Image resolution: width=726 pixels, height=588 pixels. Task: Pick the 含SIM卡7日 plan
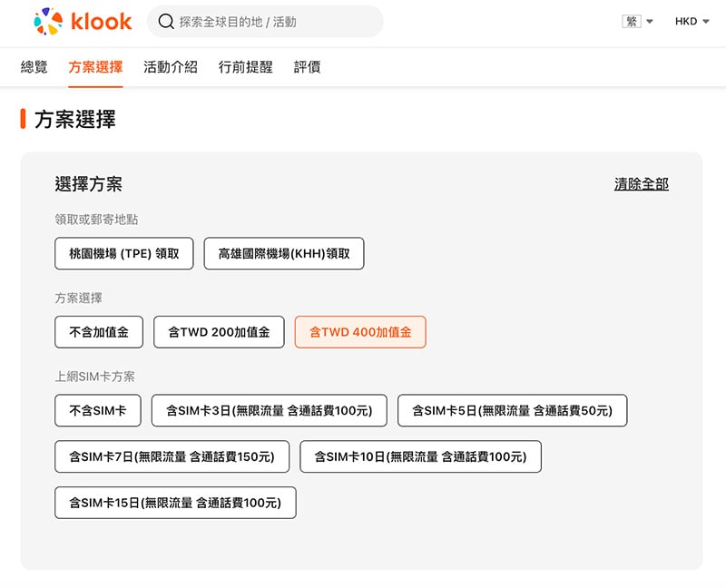click(x=172, y=457)
